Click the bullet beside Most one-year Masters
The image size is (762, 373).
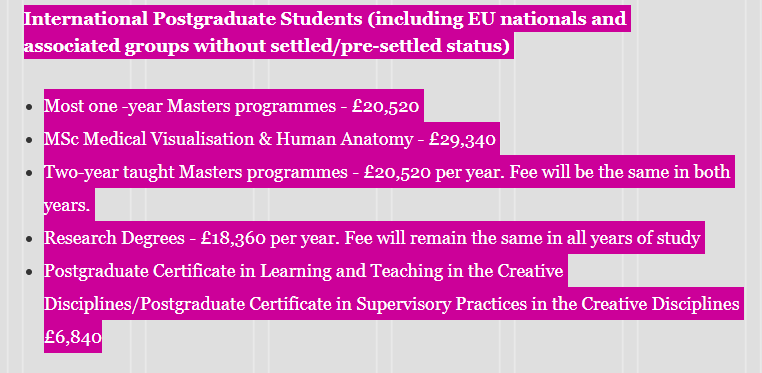pos(30,107)
